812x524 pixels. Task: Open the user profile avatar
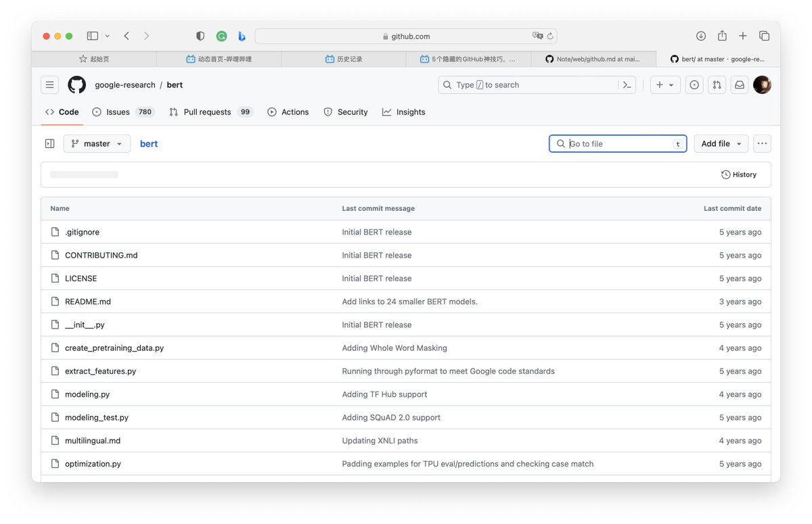point(762,85)
